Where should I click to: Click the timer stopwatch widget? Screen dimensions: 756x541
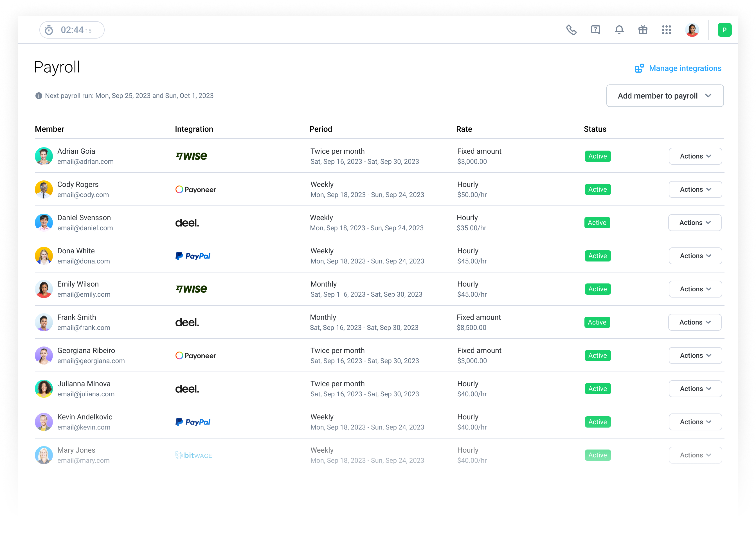(x=72, y=30)
